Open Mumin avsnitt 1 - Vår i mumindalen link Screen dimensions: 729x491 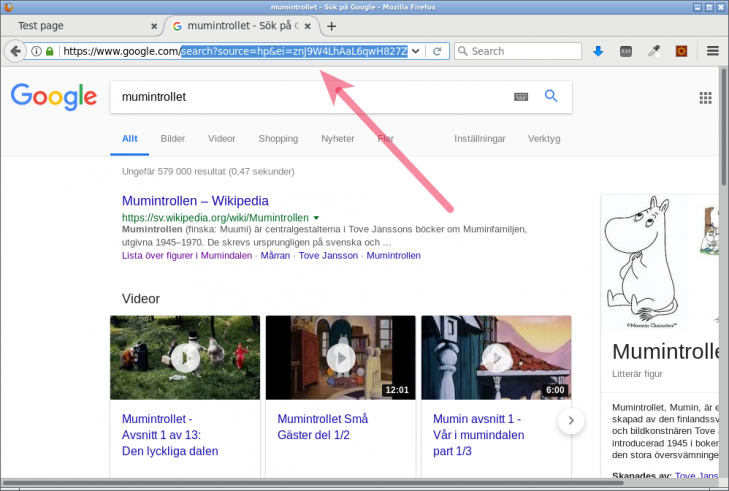478,435
